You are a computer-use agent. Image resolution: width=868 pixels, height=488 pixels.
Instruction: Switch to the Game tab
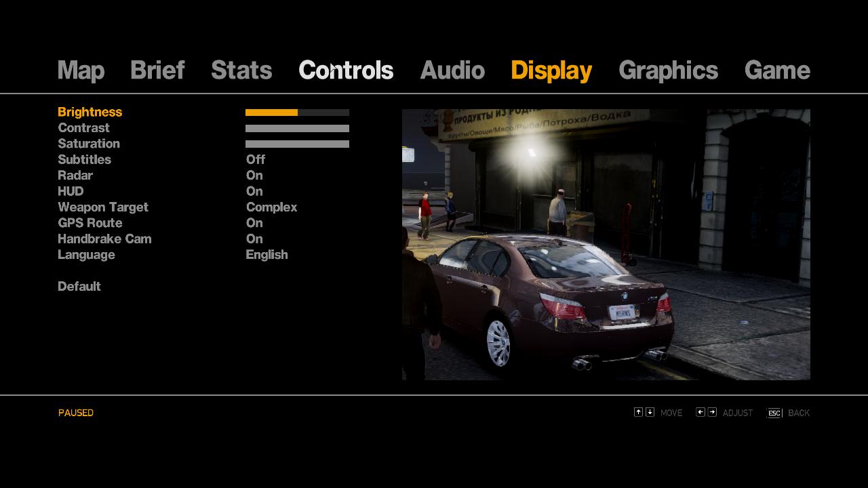pos(777,70)
